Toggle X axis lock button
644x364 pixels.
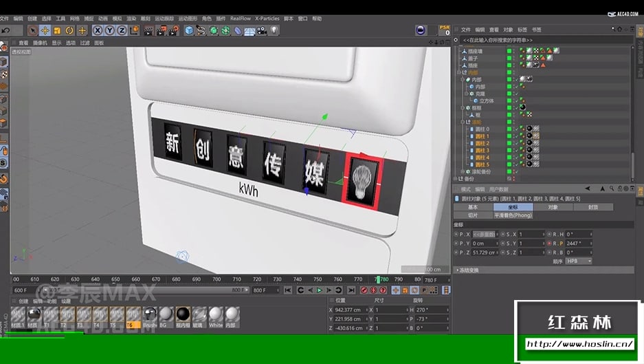(98, 30)
